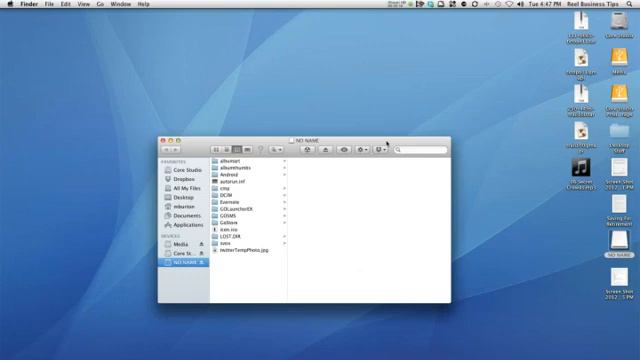
Task: Expand the svox folder arrow
Action: [284, 243]
